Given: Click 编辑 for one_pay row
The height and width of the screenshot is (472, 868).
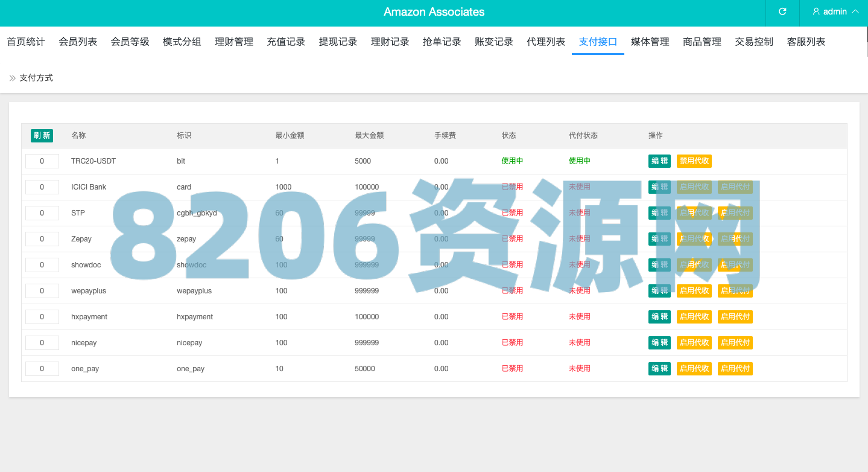Looking at the screenshot, I should 659,369.
